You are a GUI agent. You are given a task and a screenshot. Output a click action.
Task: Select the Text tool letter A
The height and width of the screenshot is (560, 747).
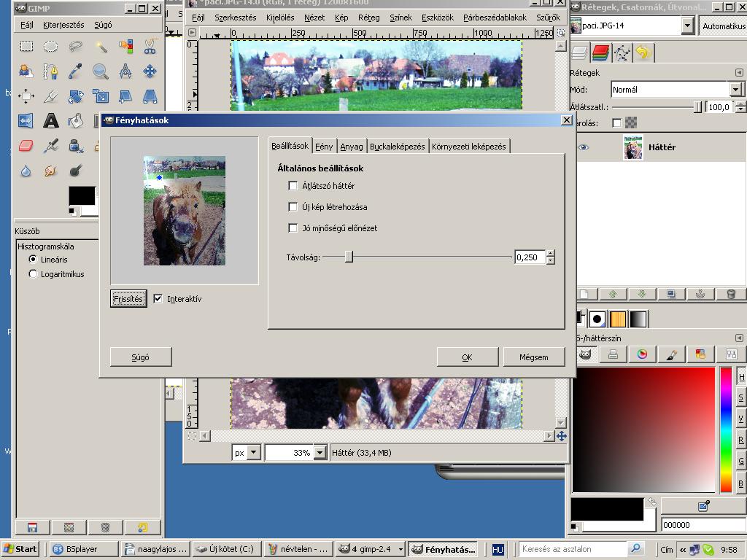coord(50,121)
